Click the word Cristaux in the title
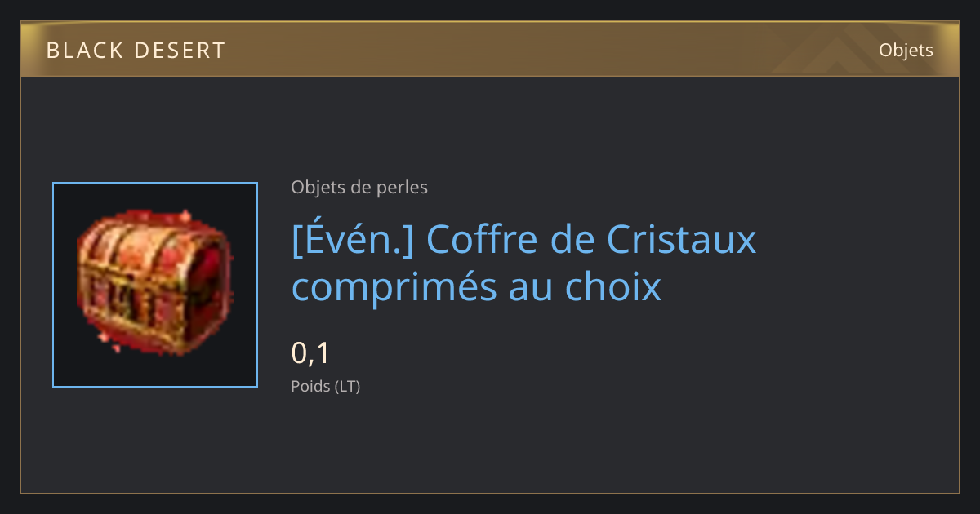This screenshot has width=980, height=514. tap(682, 240)
